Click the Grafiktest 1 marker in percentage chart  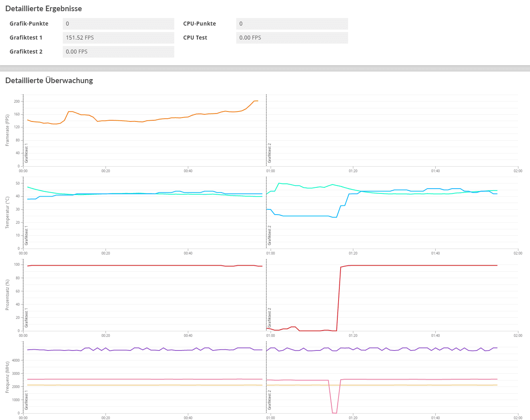(x=26, y=318)
